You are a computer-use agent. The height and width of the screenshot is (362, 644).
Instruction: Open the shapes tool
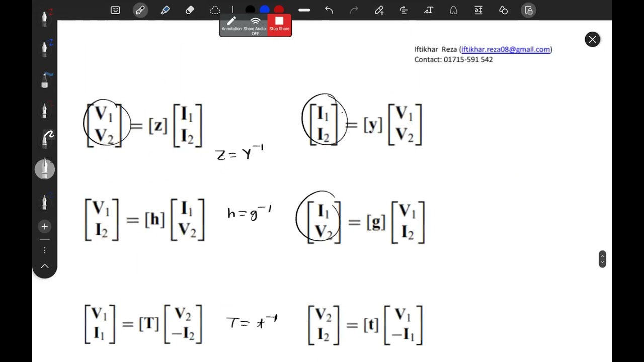pos(504,10)
